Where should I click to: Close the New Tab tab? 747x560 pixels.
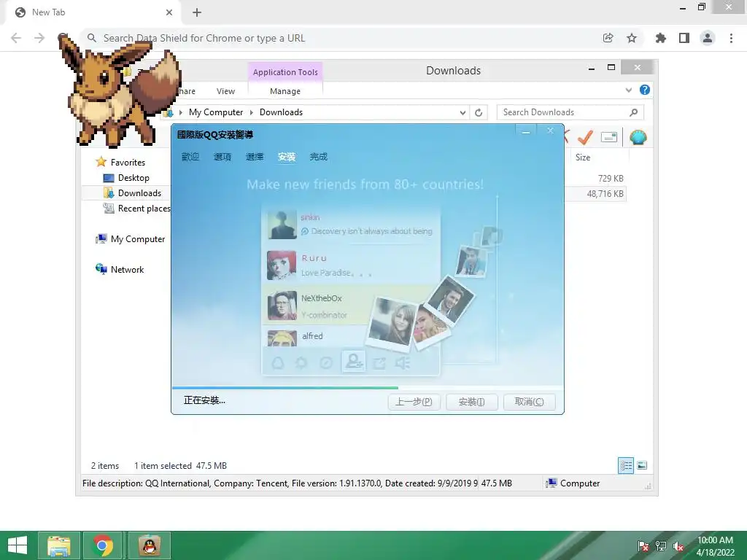pos(169,12)
